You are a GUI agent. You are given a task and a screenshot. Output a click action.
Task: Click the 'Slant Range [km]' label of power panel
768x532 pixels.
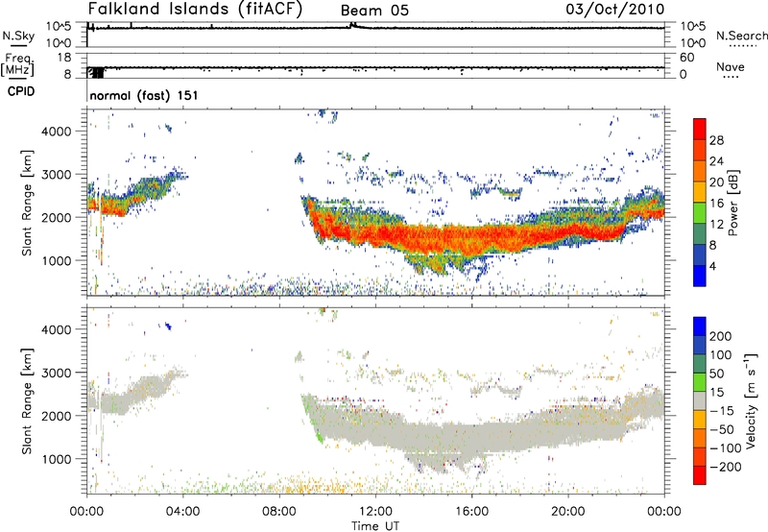(x=27, y=203)
